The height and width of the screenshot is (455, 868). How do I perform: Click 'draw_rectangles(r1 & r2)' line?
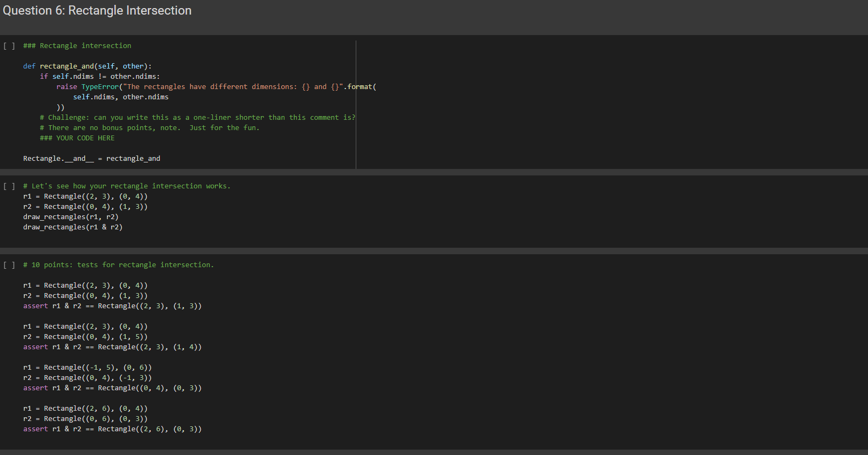point(73,227)
